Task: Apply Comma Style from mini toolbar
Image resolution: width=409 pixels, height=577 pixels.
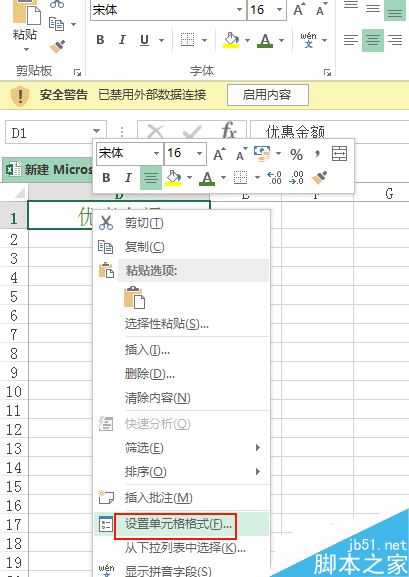Action: pos(317,153)
